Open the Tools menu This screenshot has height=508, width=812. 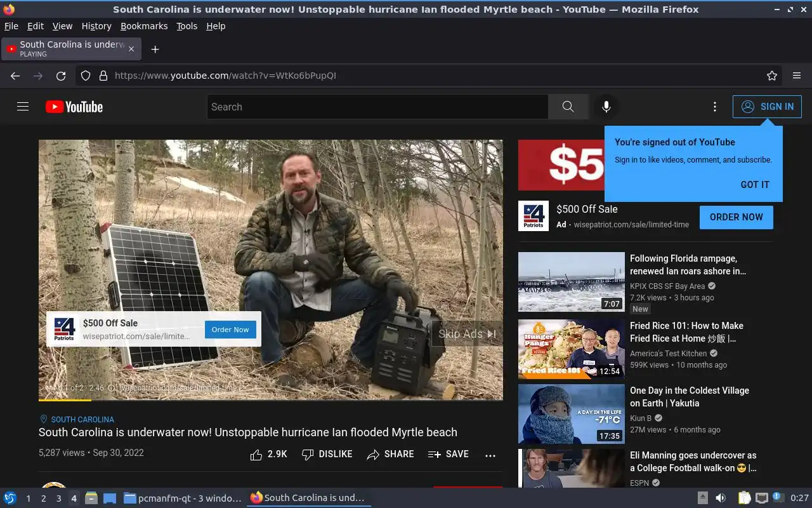pos(187,26)
